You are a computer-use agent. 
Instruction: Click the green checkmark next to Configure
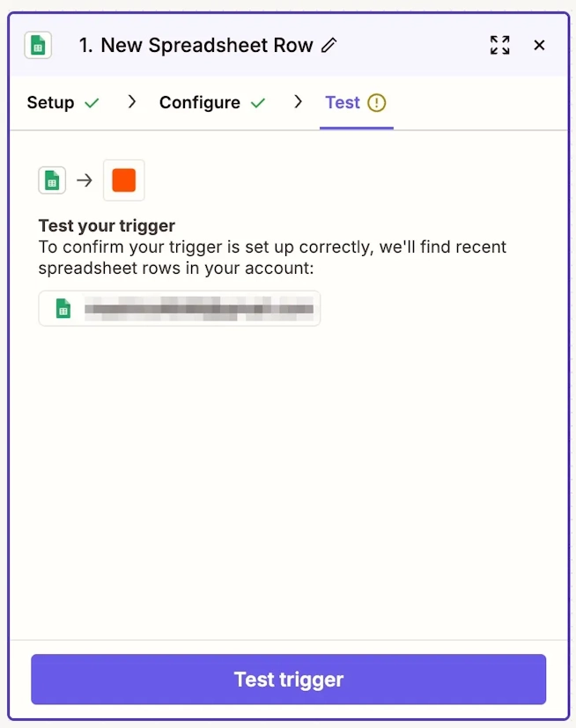[258, 103]
